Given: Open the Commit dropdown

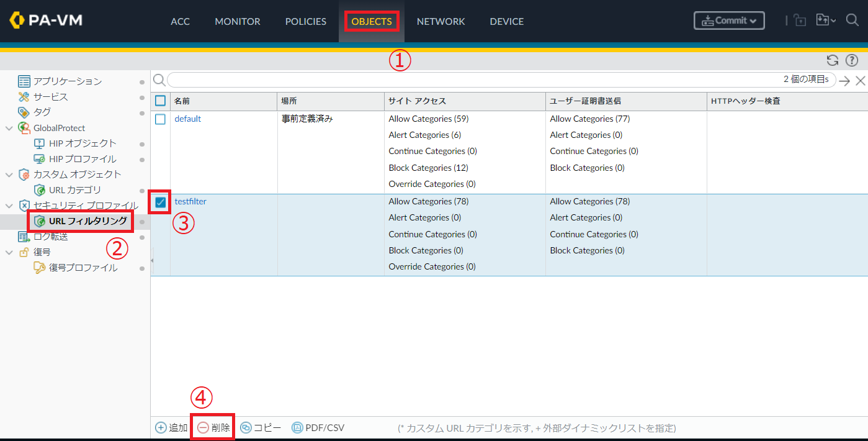Looking at the screenshot, I should click(x=729, y=20).
